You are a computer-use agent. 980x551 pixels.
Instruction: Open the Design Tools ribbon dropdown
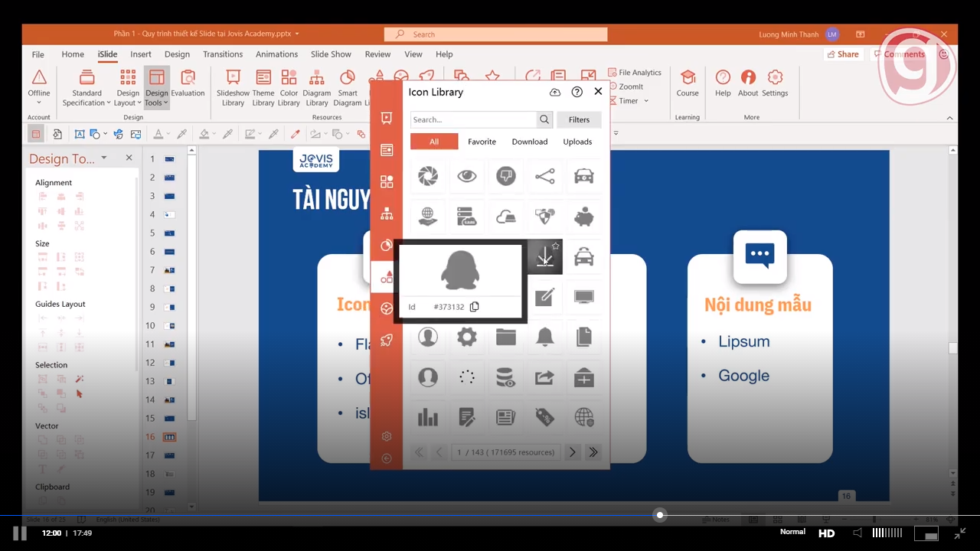tap(156, 88)
